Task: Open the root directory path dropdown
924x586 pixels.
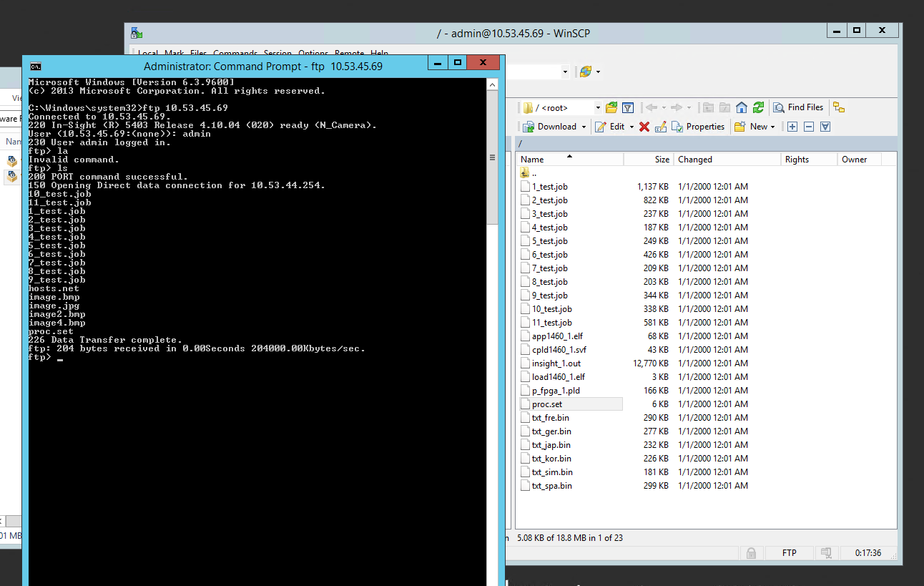Action: pos(598,108)
